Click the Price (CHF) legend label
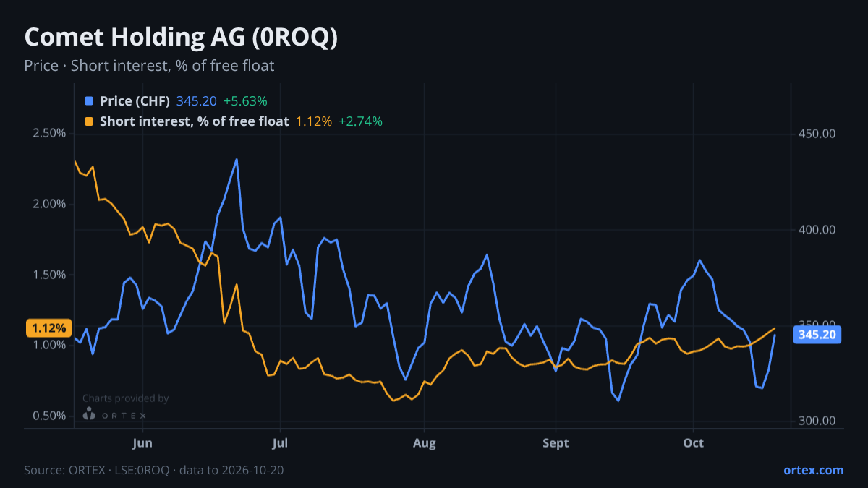 click(135, 101)
